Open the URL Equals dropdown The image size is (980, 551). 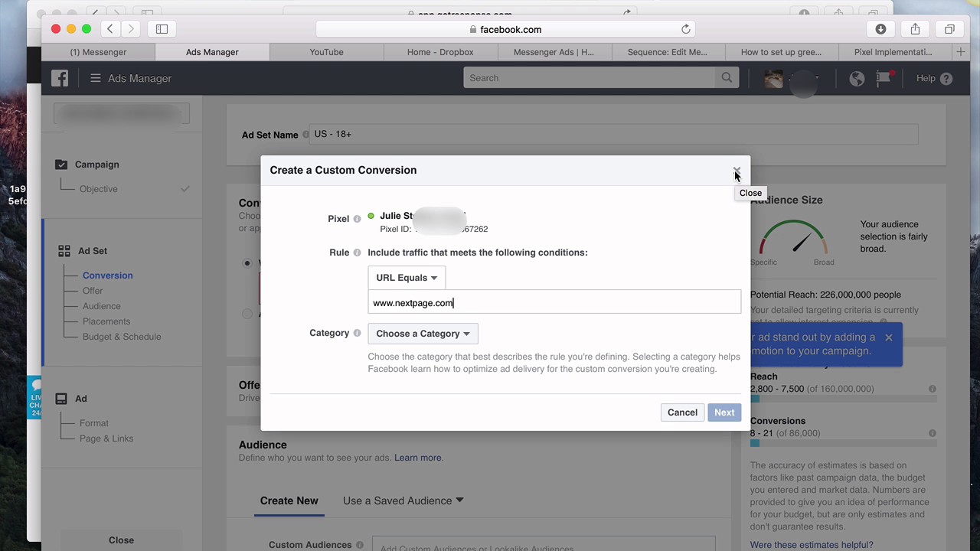click(x=407, y=278)
